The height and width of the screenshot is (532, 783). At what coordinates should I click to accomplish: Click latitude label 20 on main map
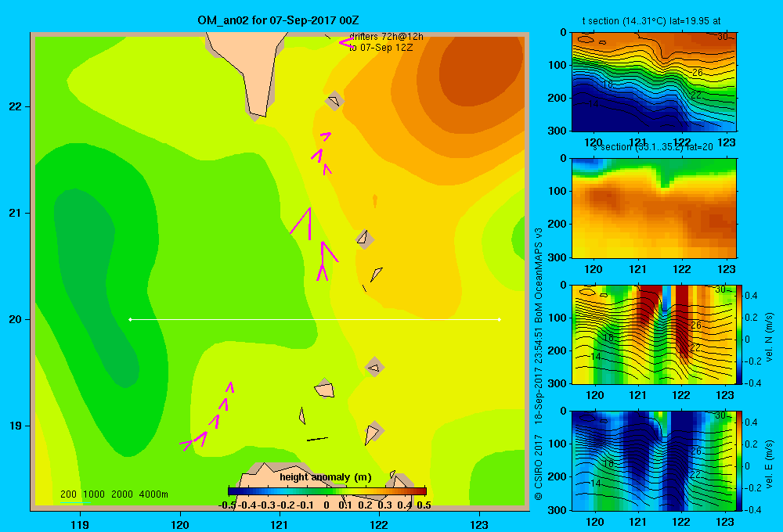click(x=16, y=319)
